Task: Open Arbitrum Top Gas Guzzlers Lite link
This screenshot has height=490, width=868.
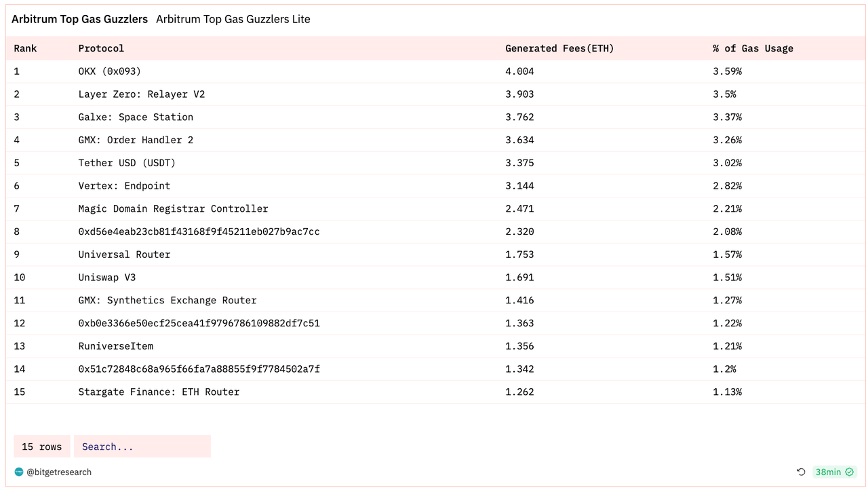Action: [x=233, y=19]
